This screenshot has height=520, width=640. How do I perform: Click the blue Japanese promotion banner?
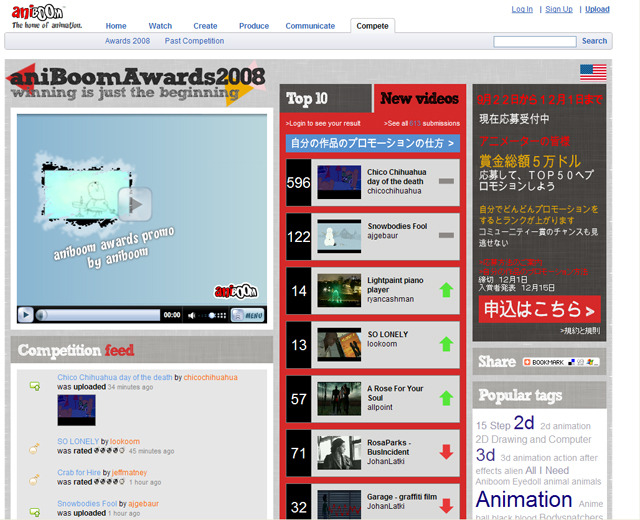pyautogui.click(x=373, y=143)
